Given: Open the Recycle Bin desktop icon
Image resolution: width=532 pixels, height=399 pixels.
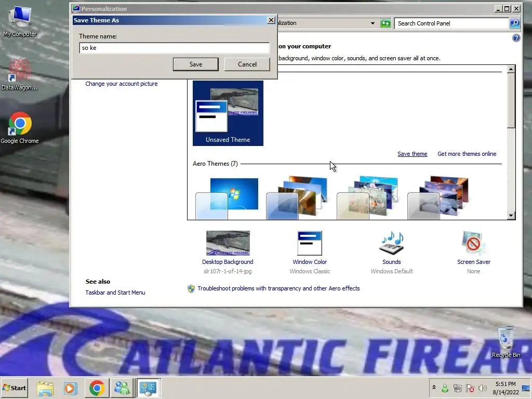Looking at the screenshot, I should [x=506, y=342].
